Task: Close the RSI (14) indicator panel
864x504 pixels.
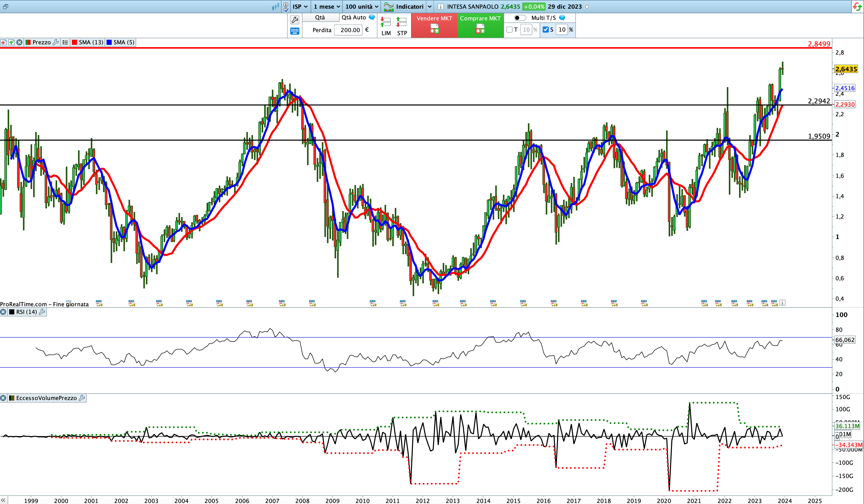Action: pyautogui.click(x=3, y=312)
